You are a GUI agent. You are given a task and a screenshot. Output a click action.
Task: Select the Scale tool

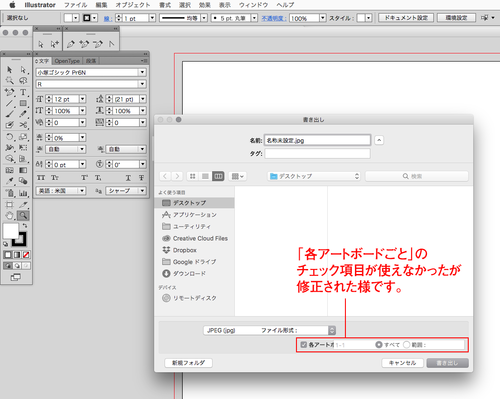23,137
